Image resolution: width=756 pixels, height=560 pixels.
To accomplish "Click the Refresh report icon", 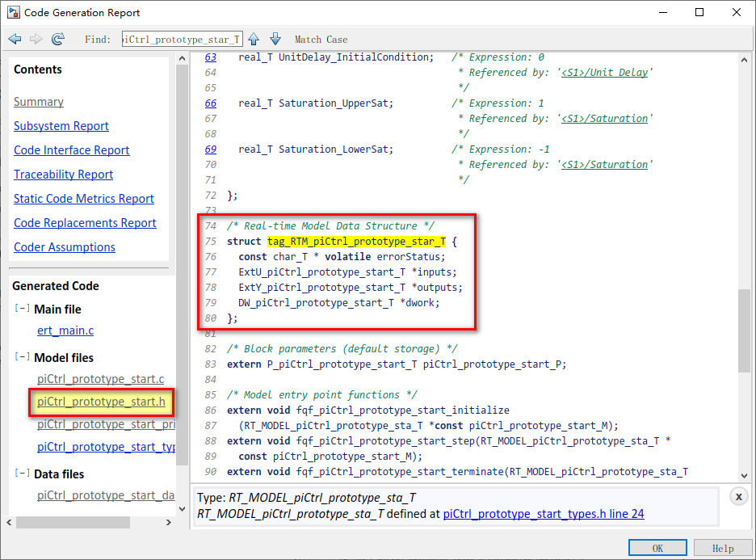I will click(x=58, y=39).
